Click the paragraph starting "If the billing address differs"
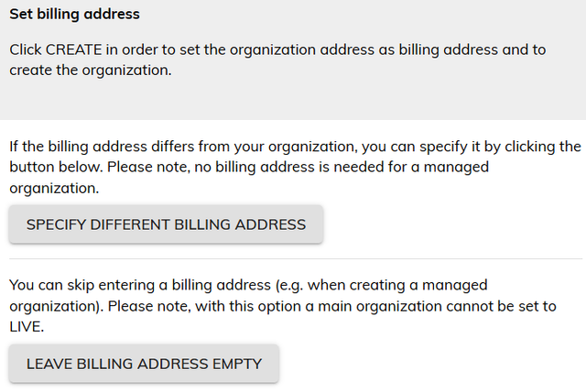 pyautogui.click(x=293, y=167)
